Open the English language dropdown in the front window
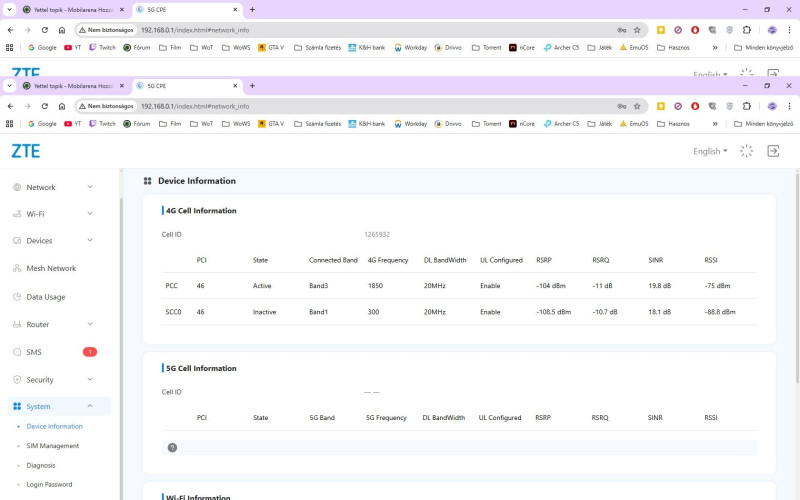This screenshot has height=500, width=800. [x=710, y=151]
